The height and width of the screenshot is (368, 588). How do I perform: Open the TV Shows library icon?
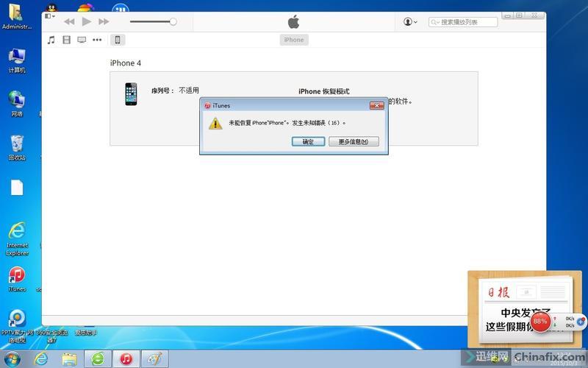tap(82, 40)
